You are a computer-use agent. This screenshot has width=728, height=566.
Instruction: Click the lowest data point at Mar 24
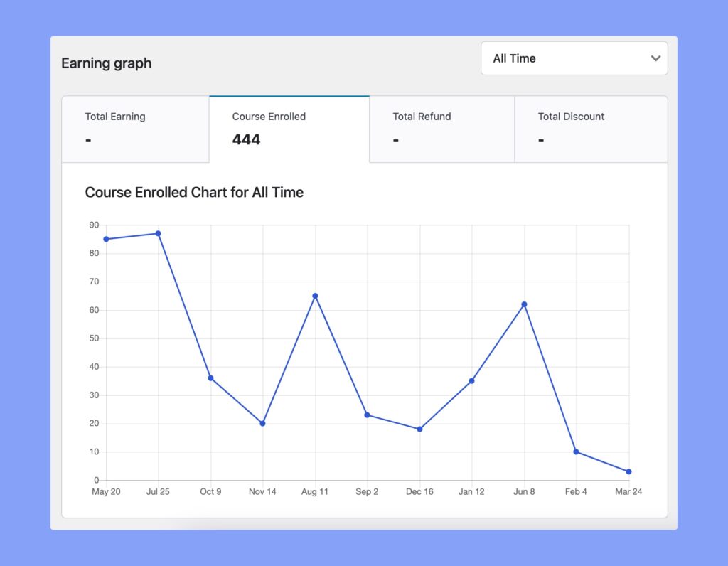pos(628,471)
